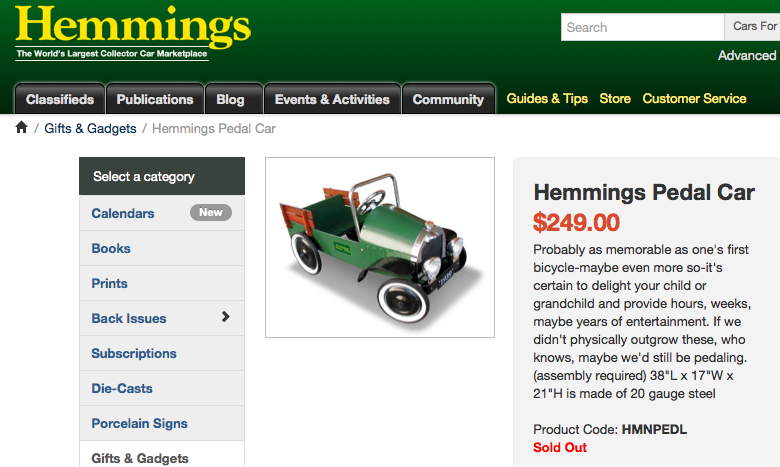Click the pedal car product image
This screenshot has height=467, width=780.
[380, 247]
